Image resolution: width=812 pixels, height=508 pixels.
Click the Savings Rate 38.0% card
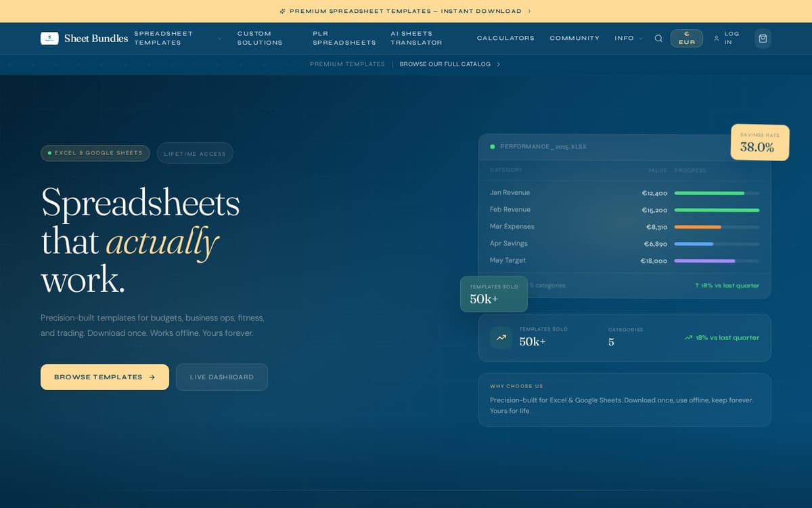point(760,142)
